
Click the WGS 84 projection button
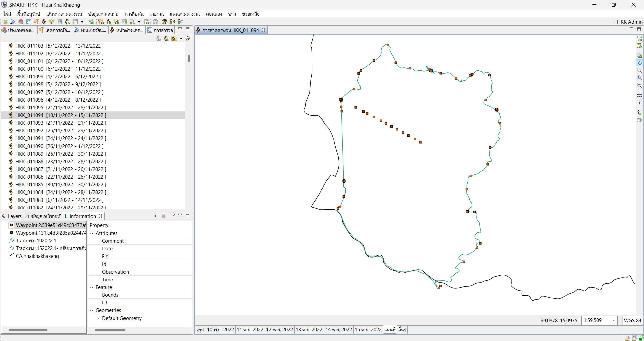tap(632, 320)
